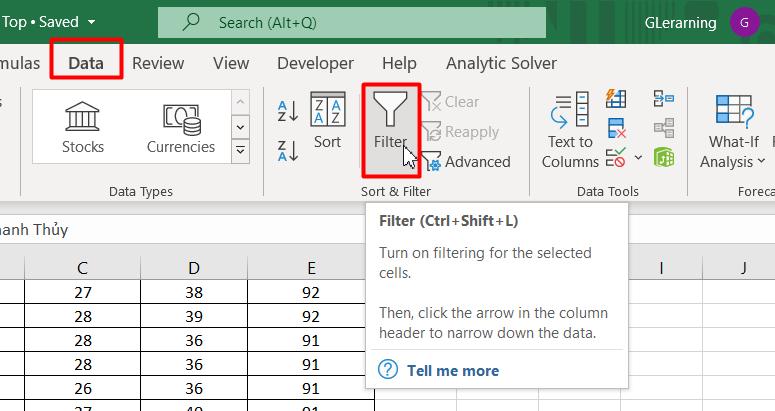This screenshot has height=411, width=775.
Task: Click the Search box in title bar
Action: click(x=352, y=22)
